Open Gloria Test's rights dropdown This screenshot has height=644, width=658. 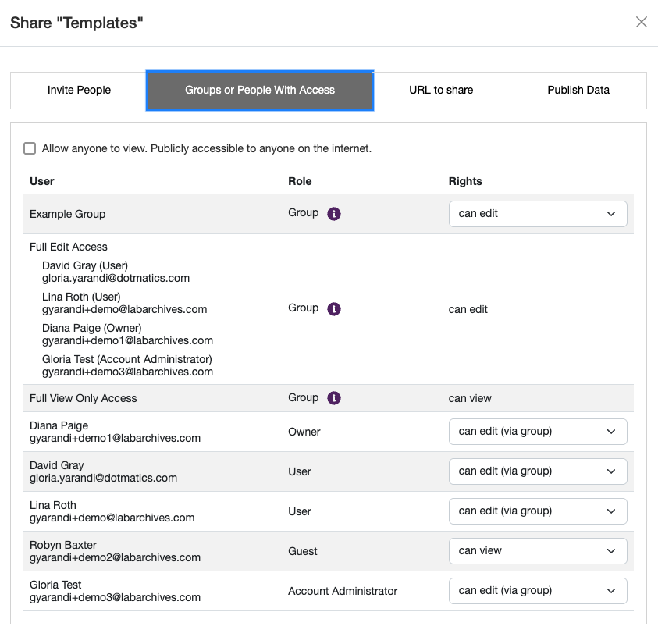pyautogui.click(x=538, y=590)
